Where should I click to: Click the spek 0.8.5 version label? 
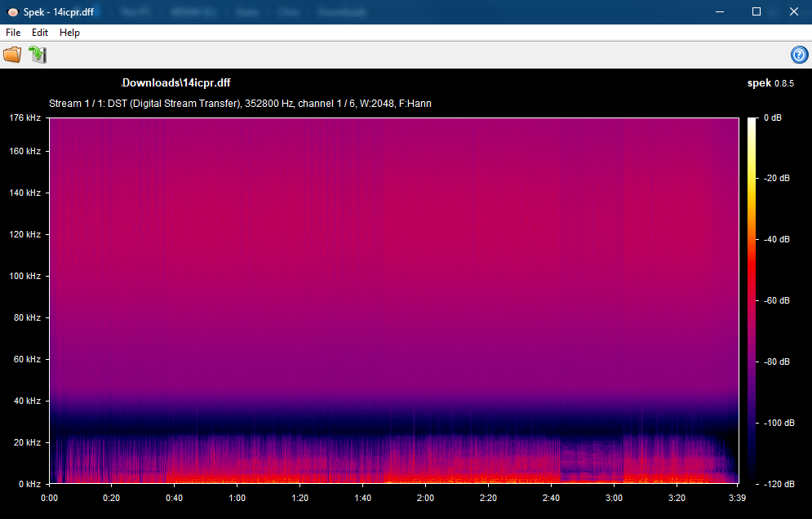pos(770,83)
